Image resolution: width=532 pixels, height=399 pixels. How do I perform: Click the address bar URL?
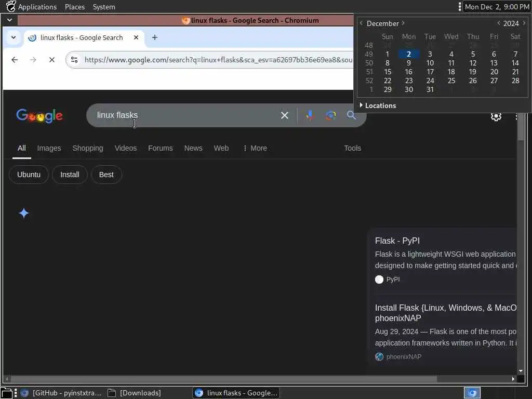point(219,60)
